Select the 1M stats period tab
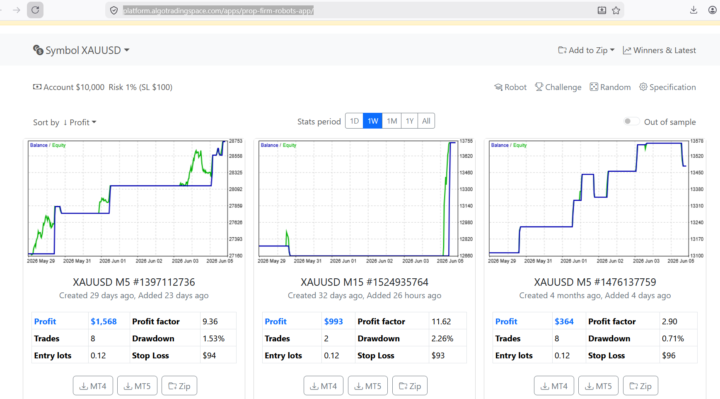The image size is (720, 399). pos(391,121)
